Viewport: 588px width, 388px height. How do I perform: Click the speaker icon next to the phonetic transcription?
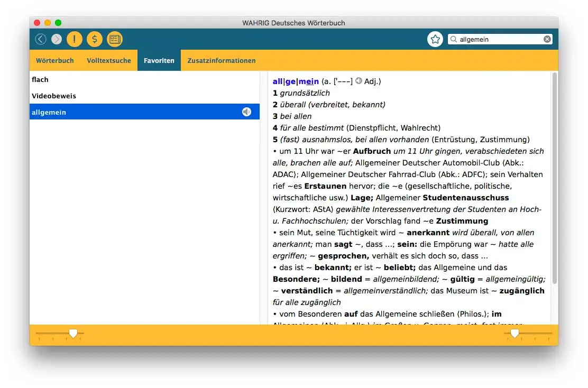pyautogui.click(x=359, y=81)
